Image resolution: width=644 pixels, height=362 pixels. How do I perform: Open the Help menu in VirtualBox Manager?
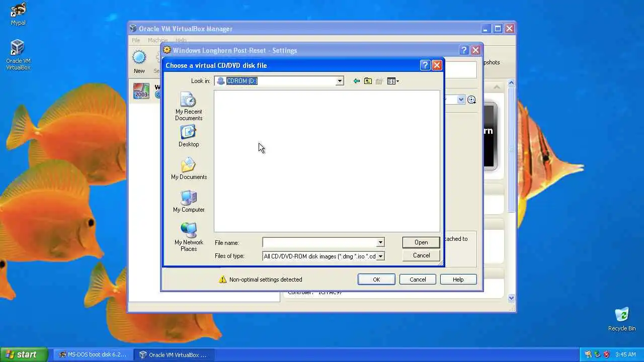pos(181,40)
